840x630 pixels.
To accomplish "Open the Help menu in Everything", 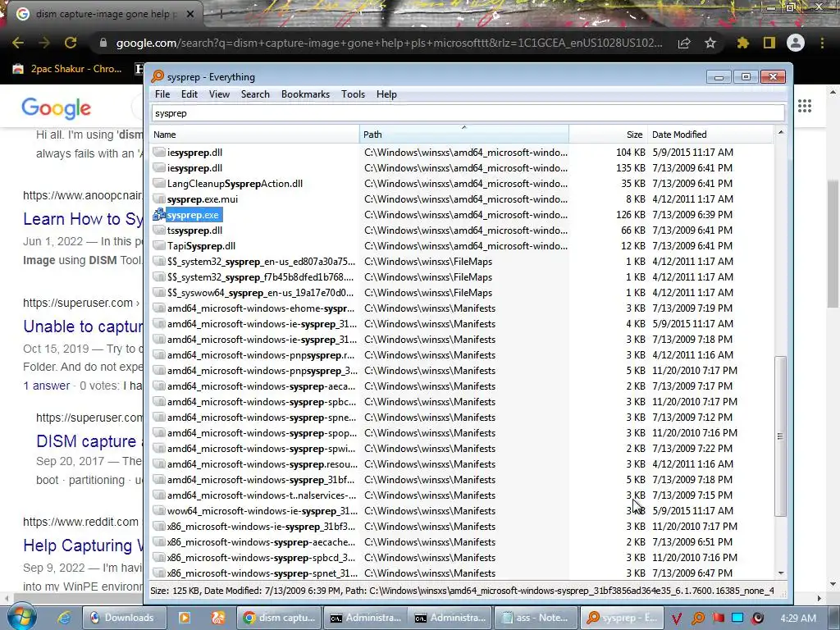I will click(x=386, y=94).
